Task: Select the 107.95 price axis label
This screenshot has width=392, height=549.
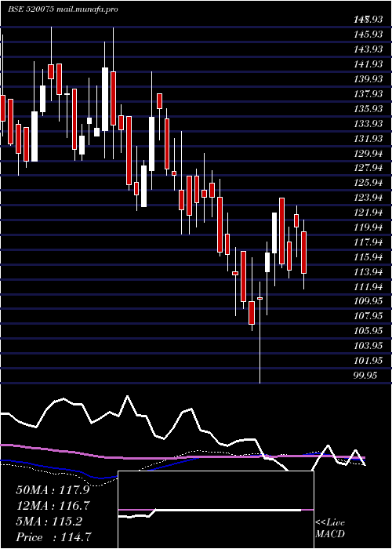Action: coord(368,317)
